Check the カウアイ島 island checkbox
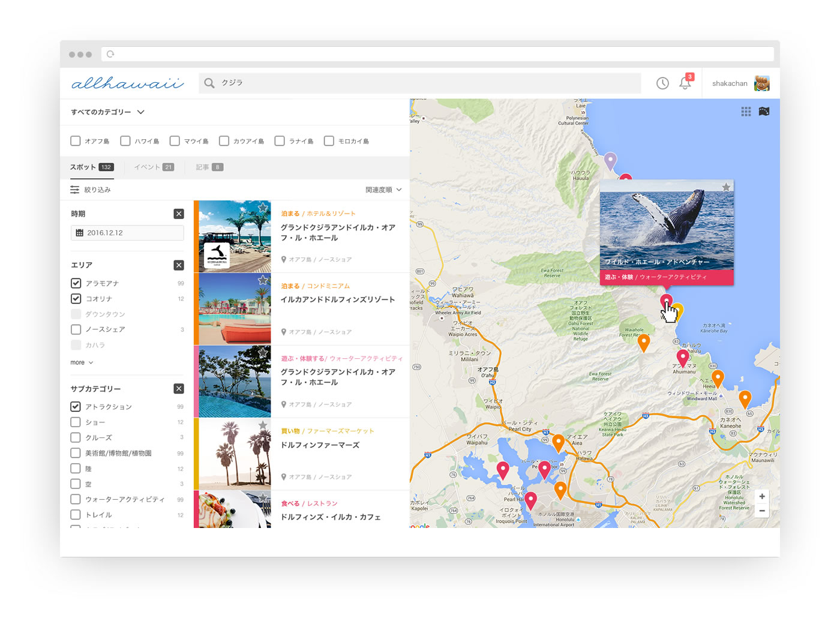The image size is (840, 630). pos(224,141)
